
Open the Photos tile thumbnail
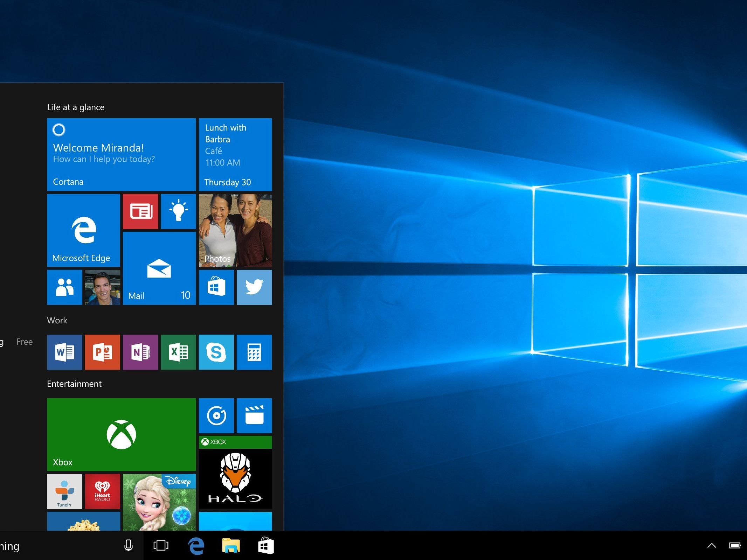coord(235,230)
